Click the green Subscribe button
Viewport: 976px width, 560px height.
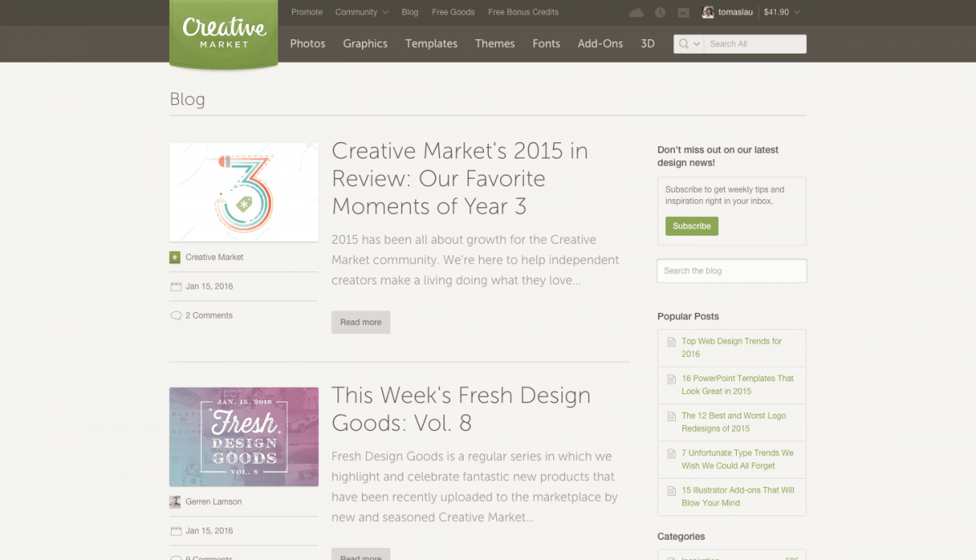691,226
